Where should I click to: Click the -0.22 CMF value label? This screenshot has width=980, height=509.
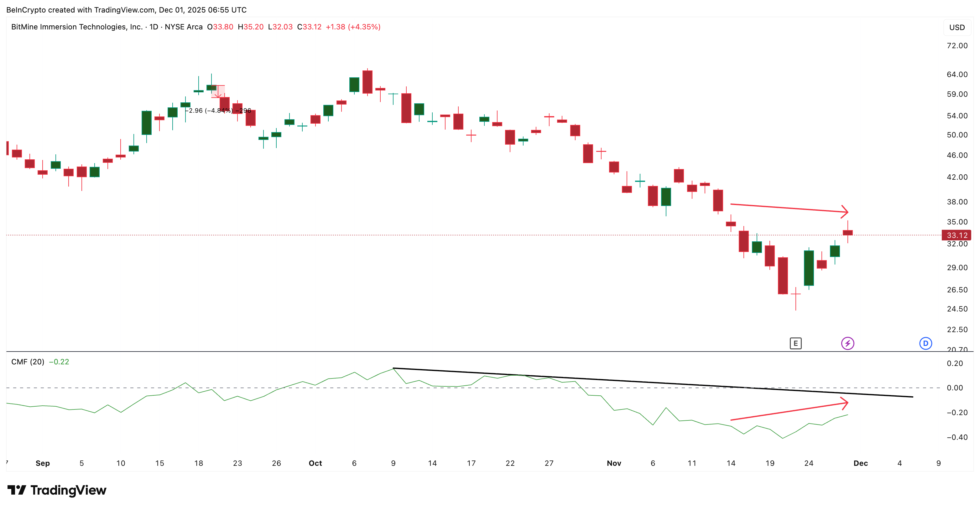tap(59, 362)
